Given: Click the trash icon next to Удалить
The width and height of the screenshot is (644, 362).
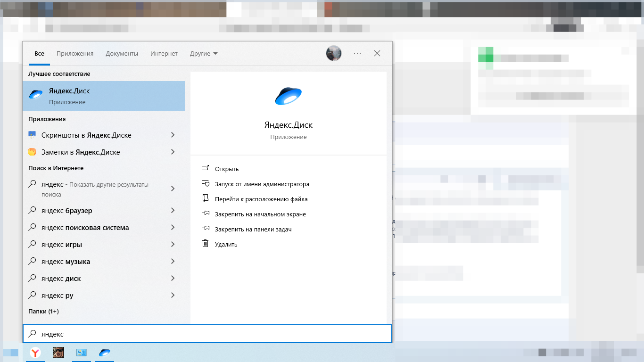Looking at the screenshot, I should click(x=205, y=244).
